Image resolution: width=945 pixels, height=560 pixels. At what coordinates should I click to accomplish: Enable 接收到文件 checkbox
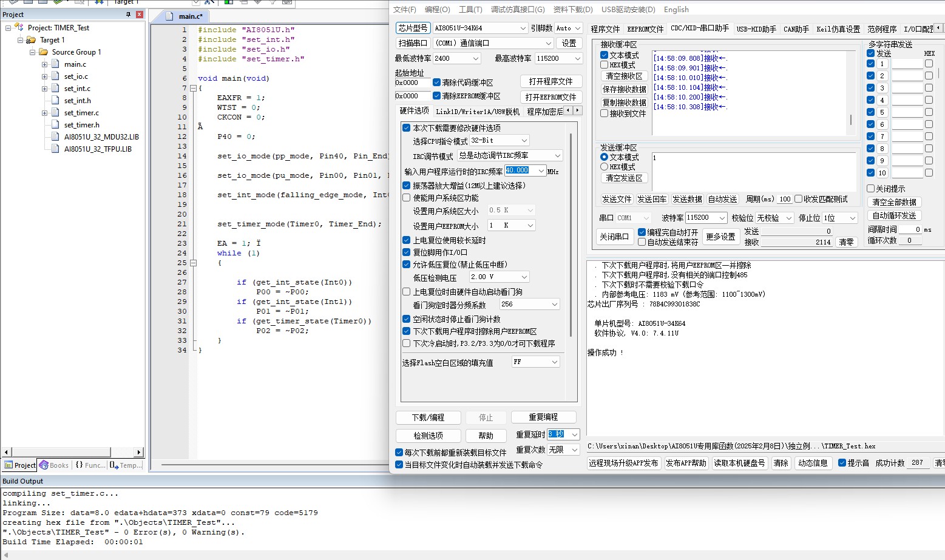[604, 113]
